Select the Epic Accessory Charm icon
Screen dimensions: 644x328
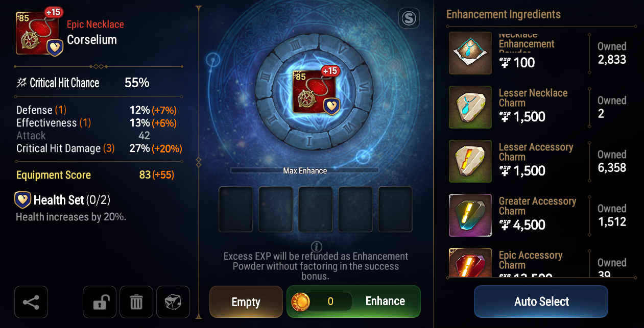pyautogui.click(x=470, y=263)
